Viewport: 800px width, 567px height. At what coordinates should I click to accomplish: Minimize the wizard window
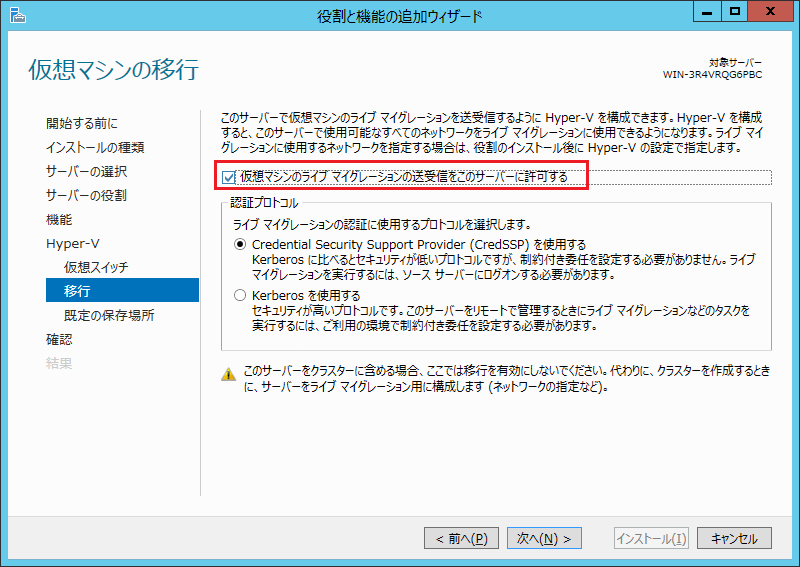coord(707,11)
